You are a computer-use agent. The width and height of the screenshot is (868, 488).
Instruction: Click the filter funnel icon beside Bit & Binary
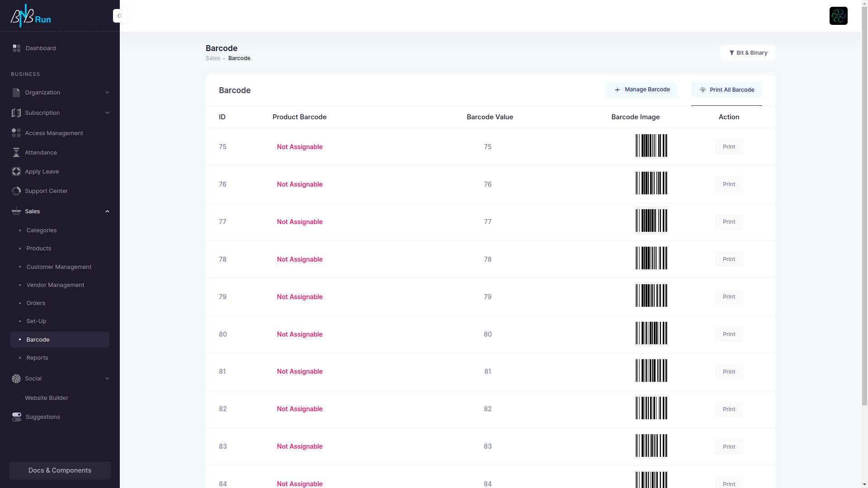[x=731, y=53]
